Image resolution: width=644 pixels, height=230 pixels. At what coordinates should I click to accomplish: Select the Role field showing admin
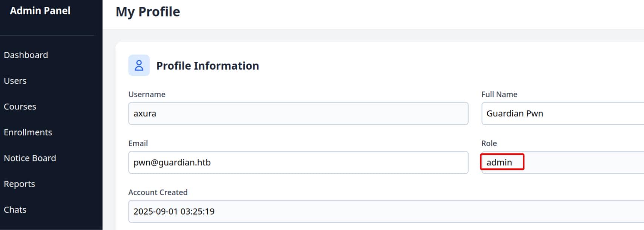point(562,163)
